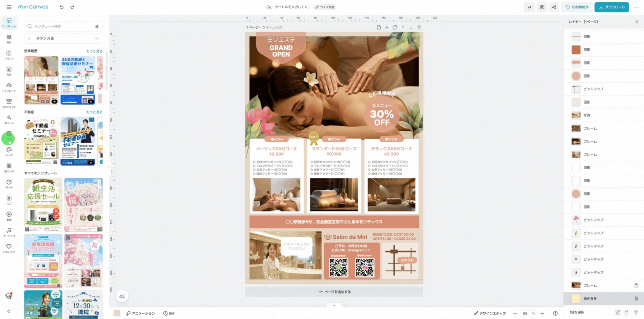Open the テーマ theme palette icon
Image resolution: width=644 pixels, height=319 pixels.
pos(9,152)
